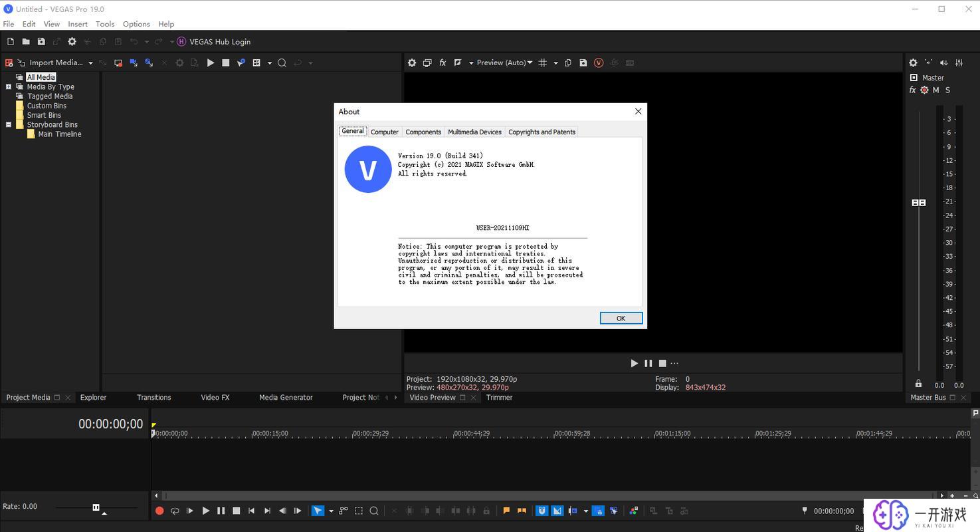The height and width of the screenshot is (532, 980).
Task: Open the Transitions tab
Action: point(154,398)
